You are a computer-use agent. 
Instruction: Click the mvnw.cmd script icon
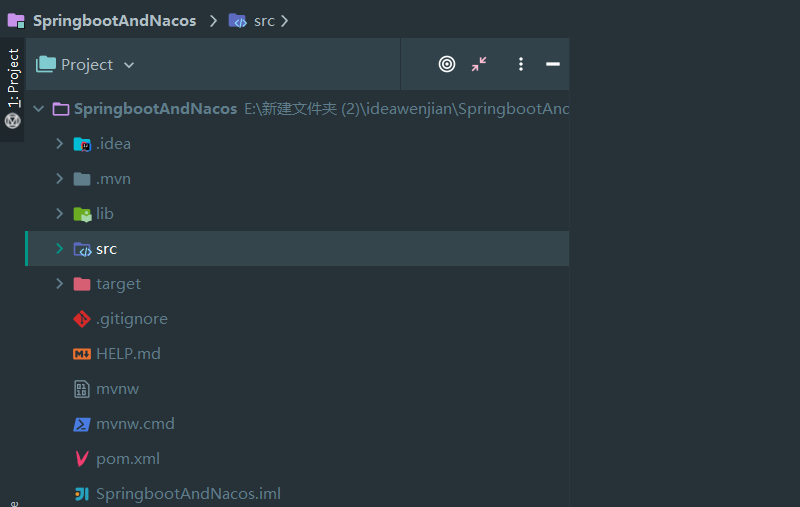(82, 424)
